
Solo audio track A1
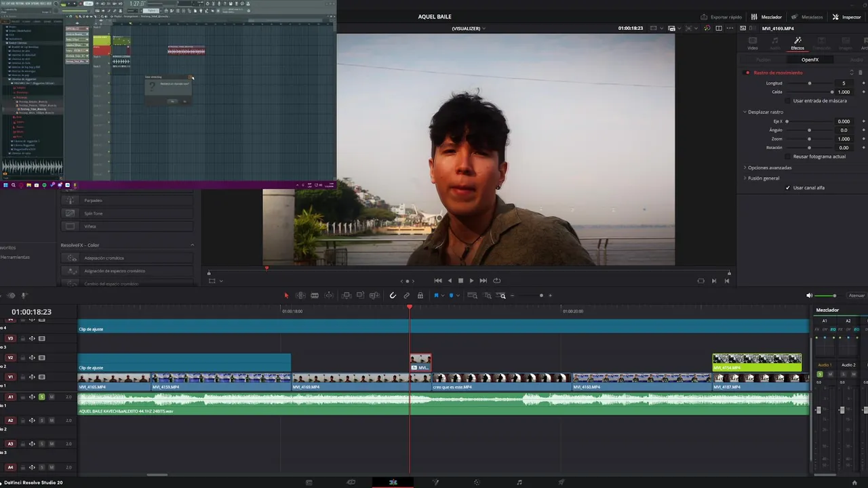(41, 397)
